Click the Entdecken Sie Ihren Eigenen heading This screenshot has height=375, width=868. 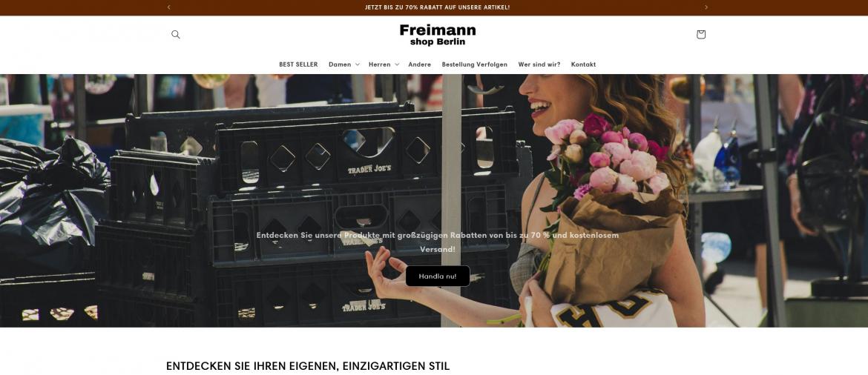tap(308, 365)
